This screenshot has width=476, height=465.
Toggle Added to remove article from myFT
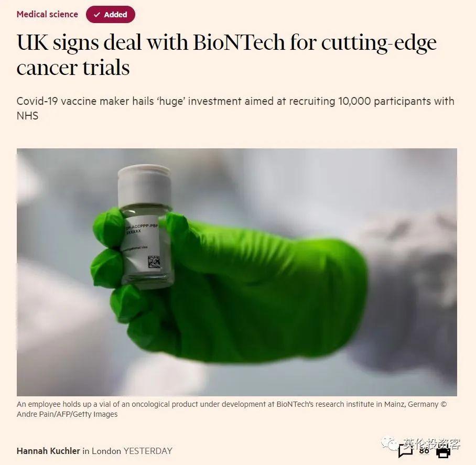point(111,15)
